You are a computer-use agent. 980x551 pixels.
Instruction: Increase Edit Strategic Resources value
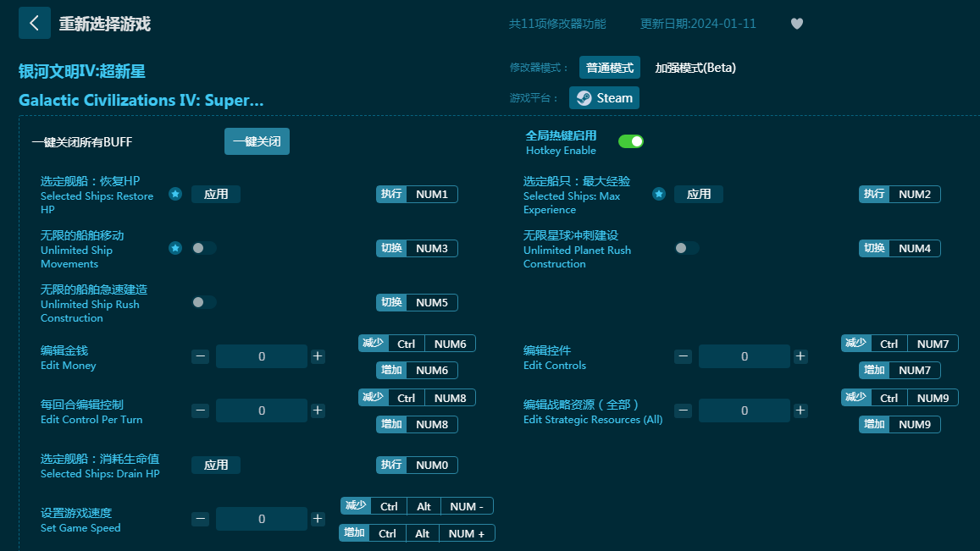[800, 410]
